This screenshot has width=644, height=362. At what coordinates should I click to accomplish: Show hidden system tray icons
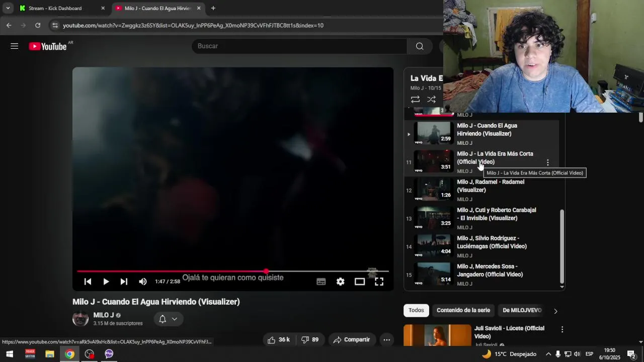[x=548, y=354]
